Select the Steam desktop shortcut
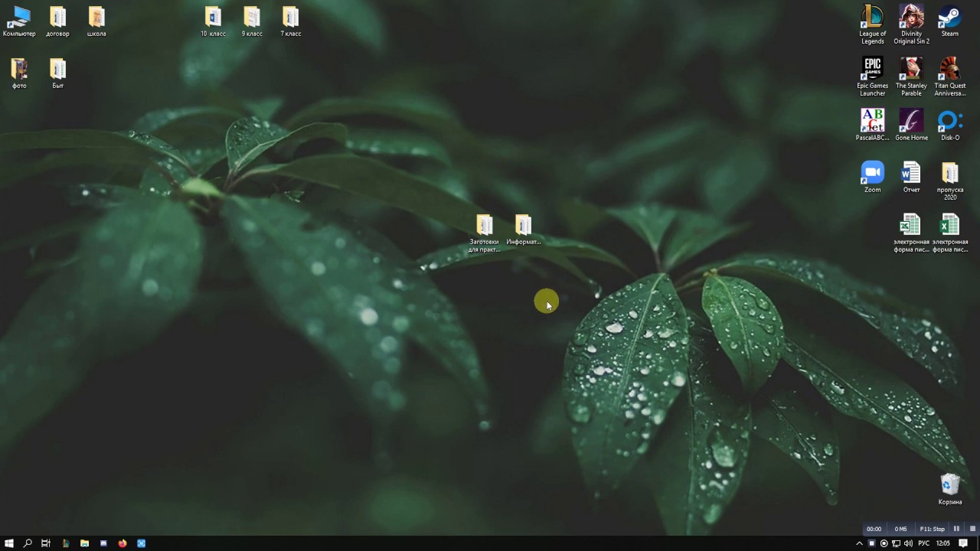 (950, 21)
